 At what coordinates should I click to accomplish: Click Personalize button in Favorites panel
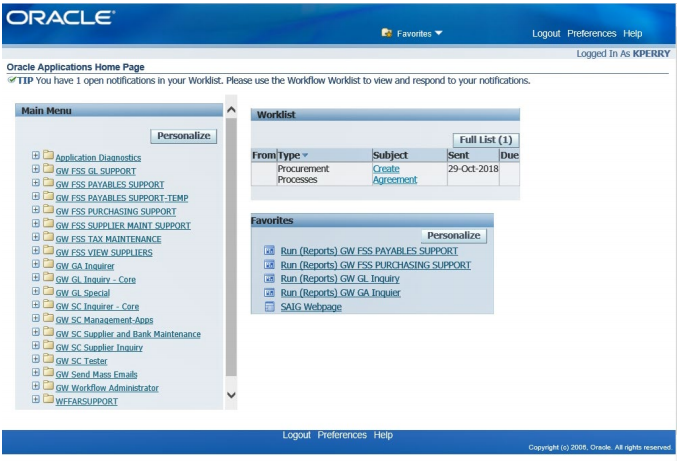[x=454, y=235]
